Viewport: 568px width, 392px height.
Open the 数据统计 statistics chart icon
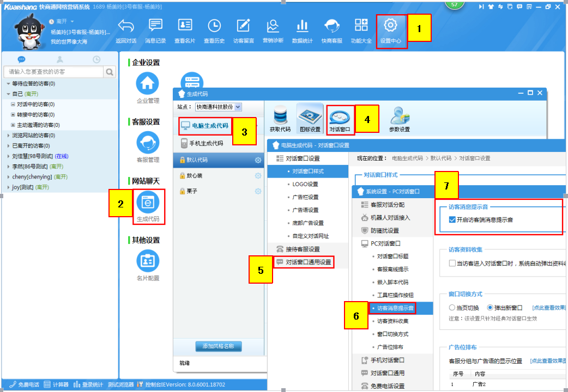[x=302, y=26]
